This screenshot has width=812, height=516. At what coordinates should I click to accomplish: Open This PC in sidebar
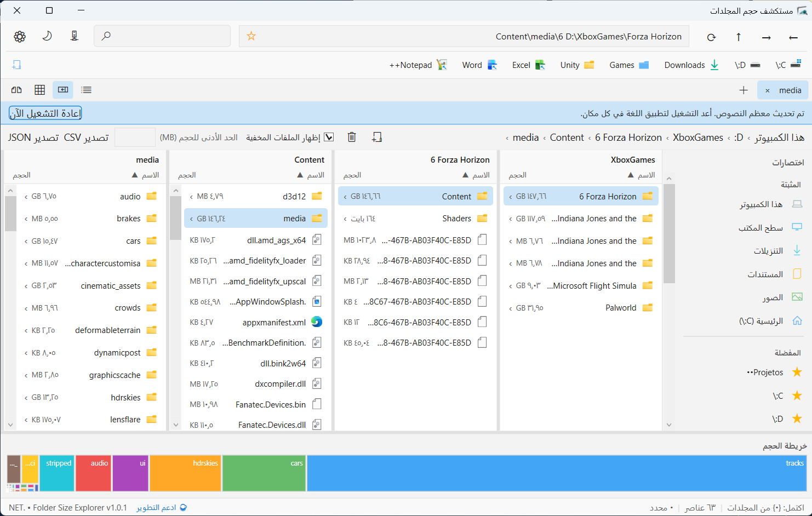[x=770, y=204]
